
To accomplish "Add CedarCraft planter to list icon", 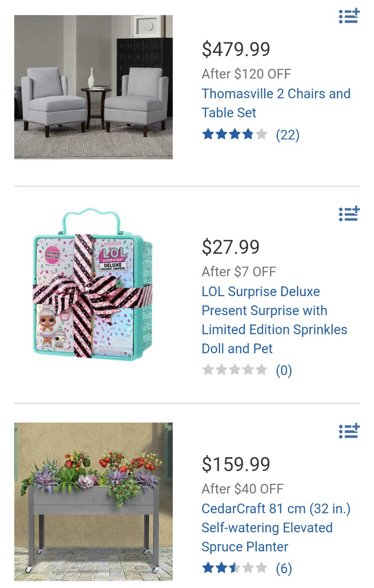I will click(349, 431).
